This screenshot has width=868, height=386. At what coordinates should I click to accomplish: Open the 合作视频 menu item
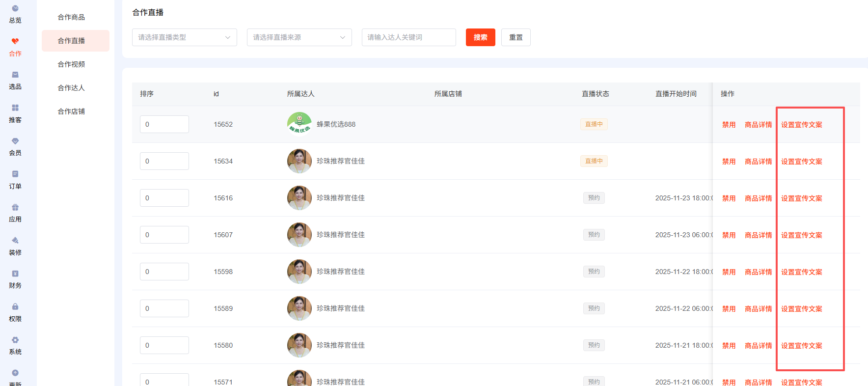[71, 64]
